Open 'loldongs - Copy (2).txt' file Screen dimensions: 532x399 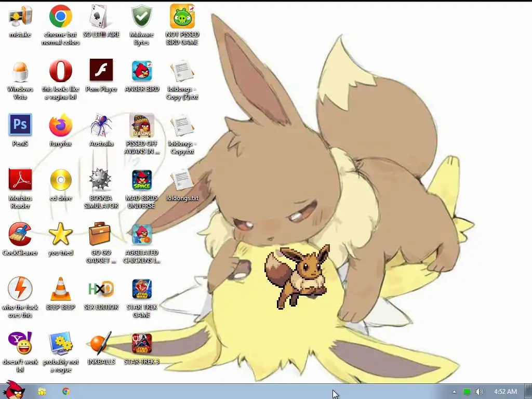click(182, 71)
